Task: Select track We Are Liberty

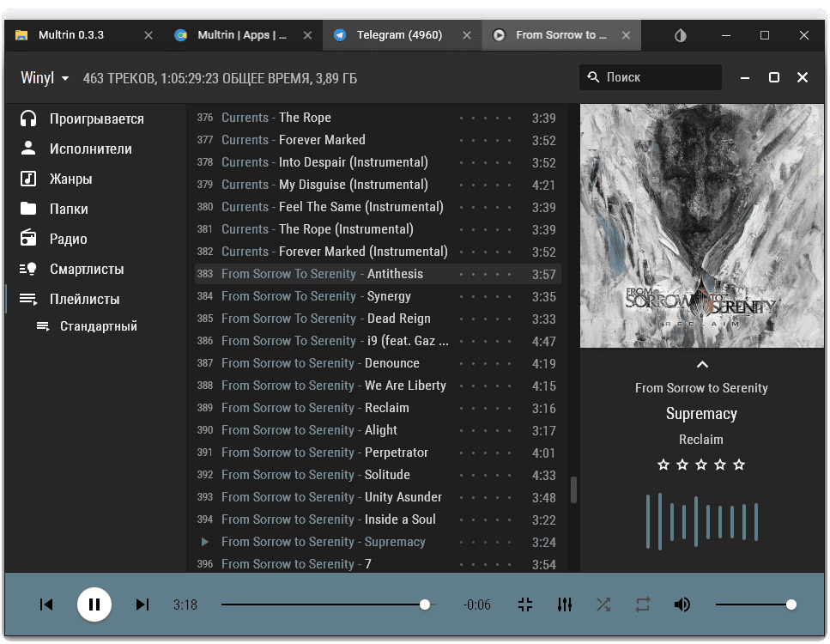Action: click(x=378, y=385)
